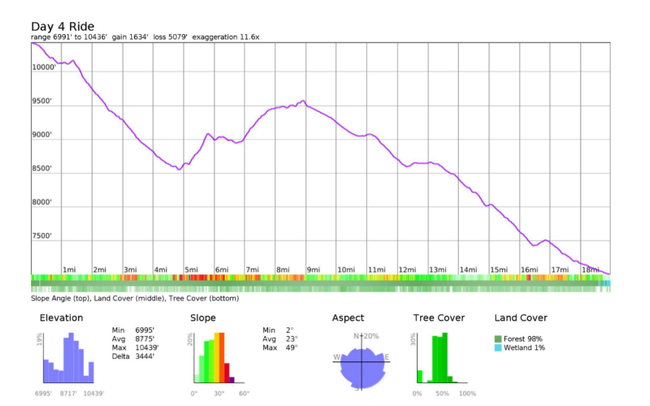This screenshot has height=406, width=650.
Task: Click the 9mi mile marker
Action: (314, 270)
